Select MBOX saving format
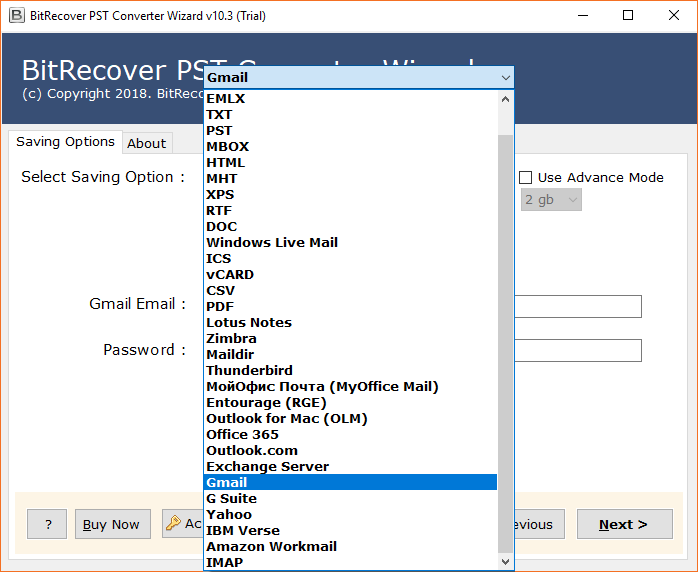This screenshot has height=572, width=698. 350,146
